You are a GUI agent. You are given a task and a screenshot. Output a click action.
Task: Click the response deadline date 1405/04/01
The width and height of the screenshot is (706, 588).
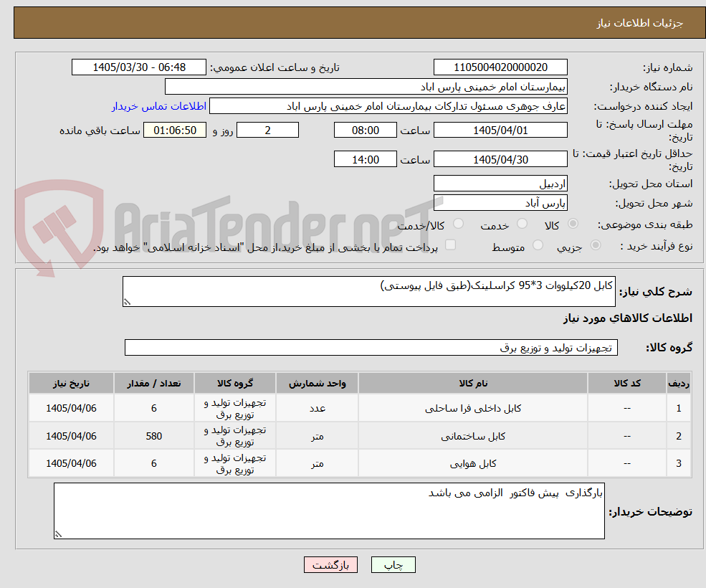click(x=500, y=131)
